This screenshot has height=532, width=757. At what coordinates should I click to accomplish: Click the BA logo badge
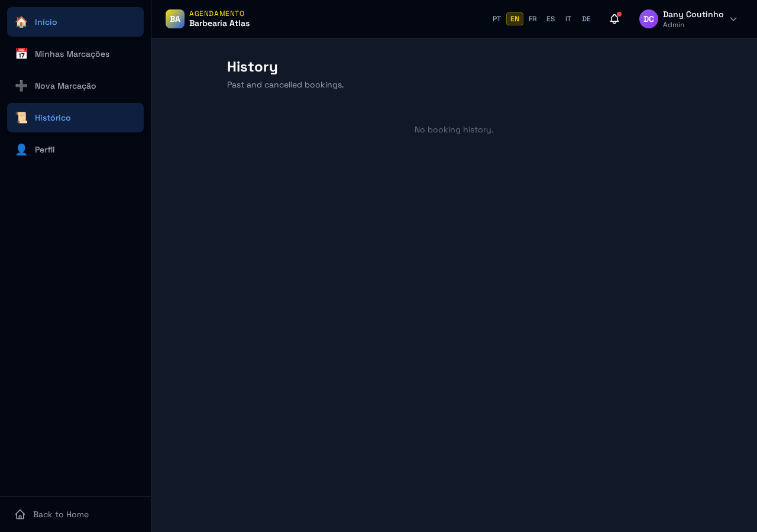pyautogui.click(x=175, y=19)
